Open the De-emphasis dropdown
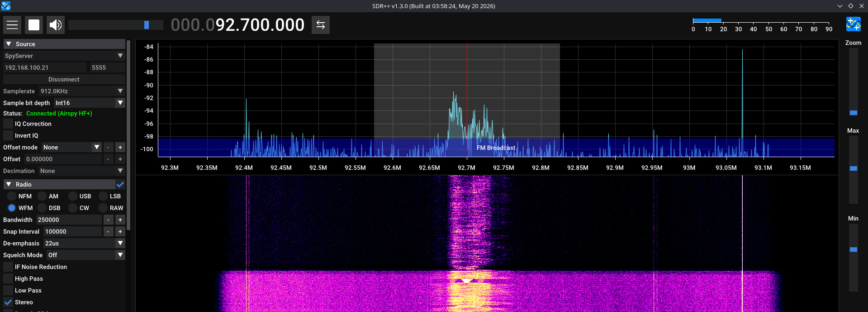Image resolution: width=868 pixels, height=312 pixels. tap(84, 243)
